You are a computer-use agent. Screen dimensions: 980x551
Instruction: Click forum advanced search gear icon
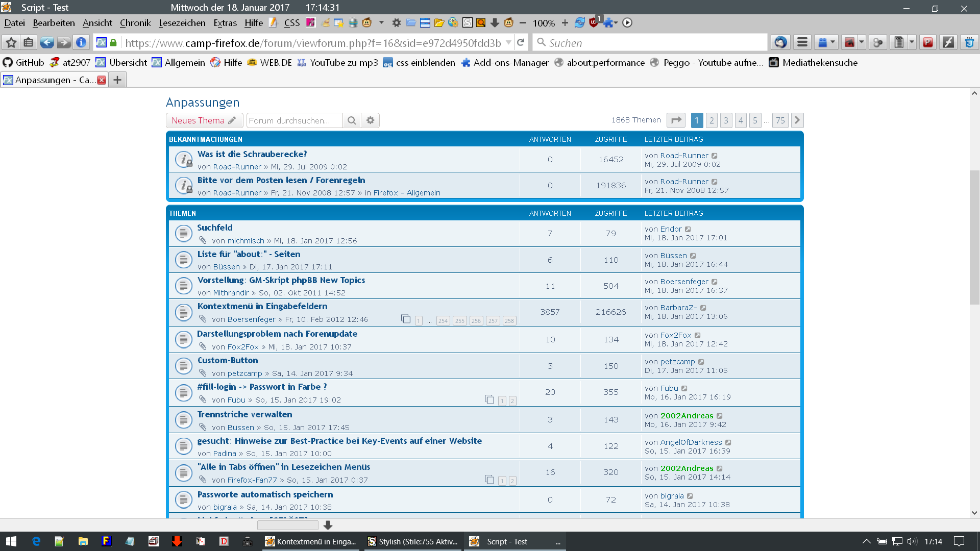pyautogui.click(x=371, y=120)
